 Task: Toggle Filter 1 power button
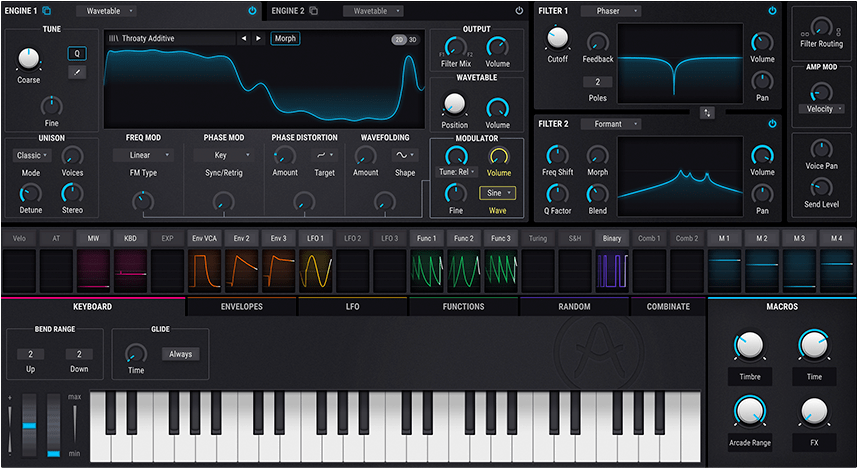click(772, 11)
